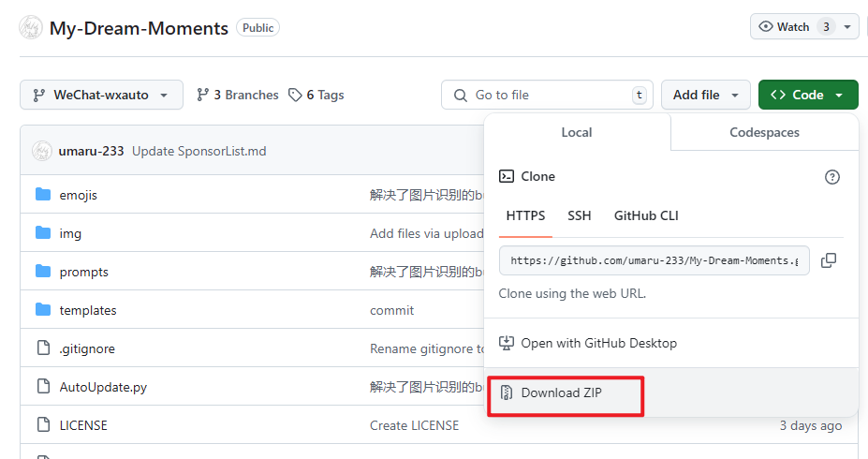Click the search magnifier icon in Go to file
This screenshot has width=868, height=459.
pyautogui.click(x=461, y=96)
